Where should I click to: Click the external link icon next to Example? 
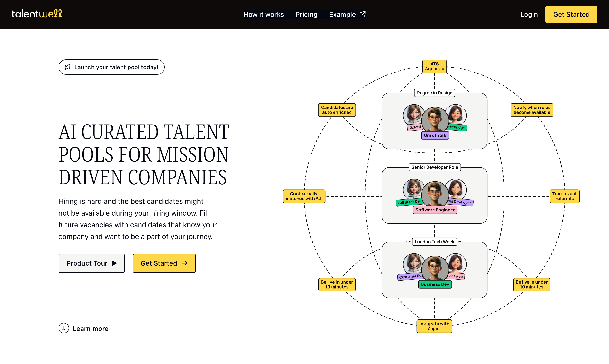pyautogui.click(x=362, y=14)
